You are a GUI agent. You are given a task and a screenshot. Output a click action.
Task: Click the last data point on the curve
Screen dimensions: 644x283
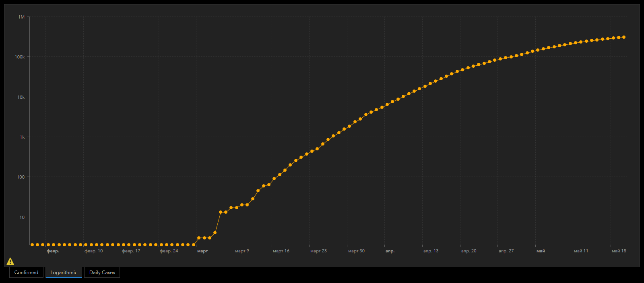624,37
